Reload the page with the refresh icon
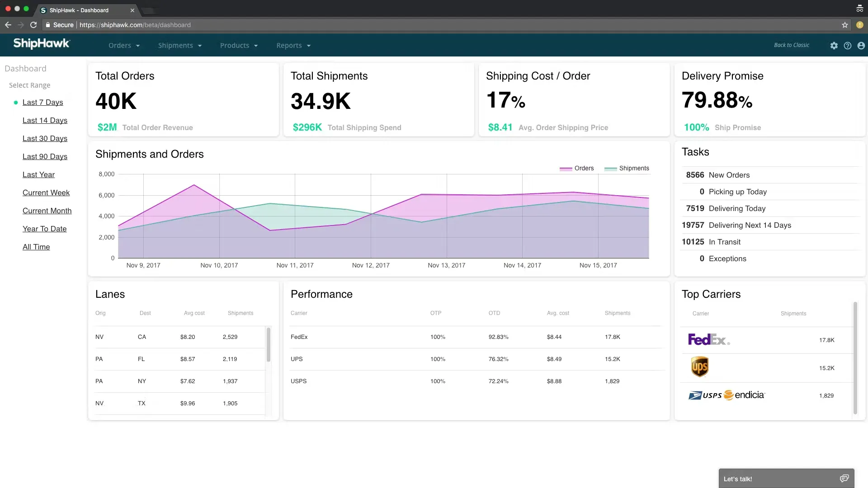The height and width of the screenshot is (488, 868). [33, 25]
